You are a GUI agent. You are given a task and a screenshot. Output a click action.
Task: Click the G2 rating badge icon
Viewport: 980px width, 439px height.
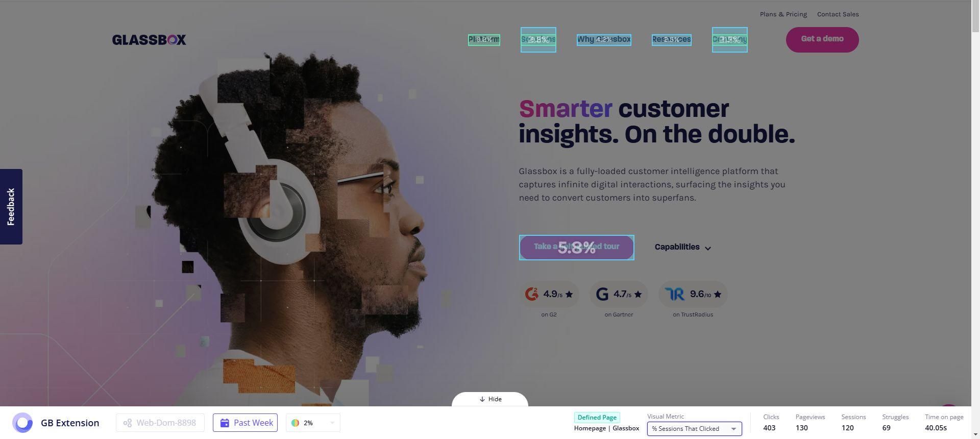click(x=532, y=294)
